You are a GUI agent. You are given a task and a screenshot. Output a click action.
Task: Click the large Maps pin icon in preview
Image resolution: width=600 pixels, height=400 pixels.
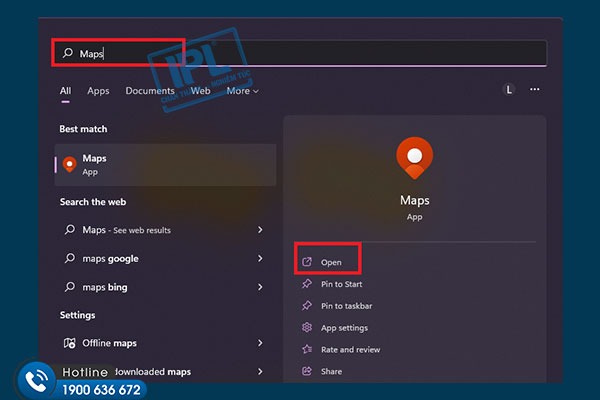click(x=414, y=157)
